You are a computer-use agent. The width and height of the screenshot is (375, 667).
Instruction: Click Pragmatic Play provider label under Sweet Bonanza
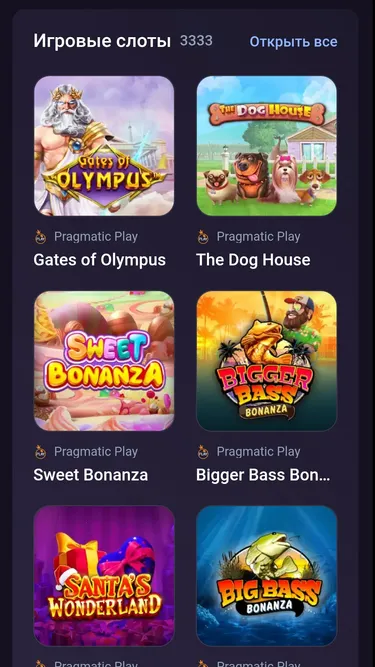tap(96, 451)
